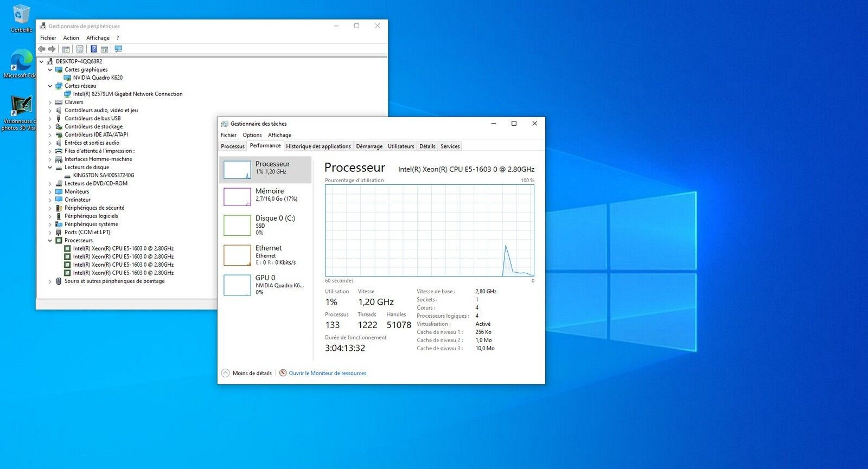Collapse the DESKTOP-4QQ63R2 root node

click(42, 61)
